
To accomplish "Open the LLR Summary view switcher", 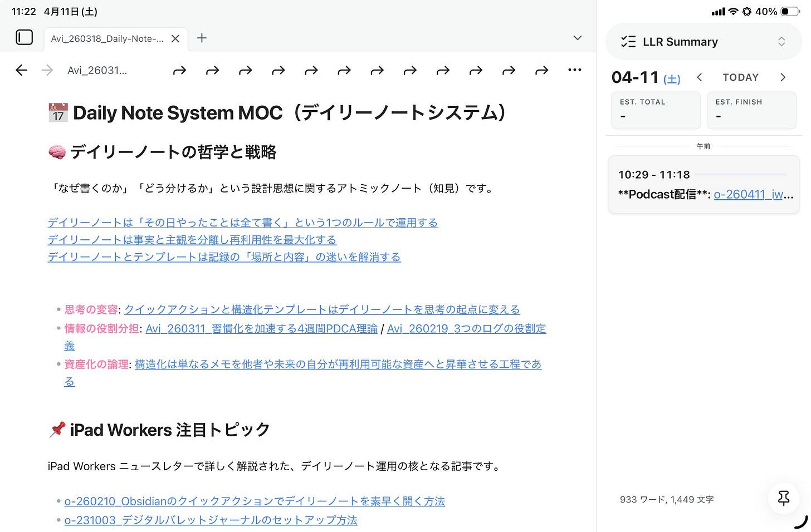I will click(x=703, y=42).
